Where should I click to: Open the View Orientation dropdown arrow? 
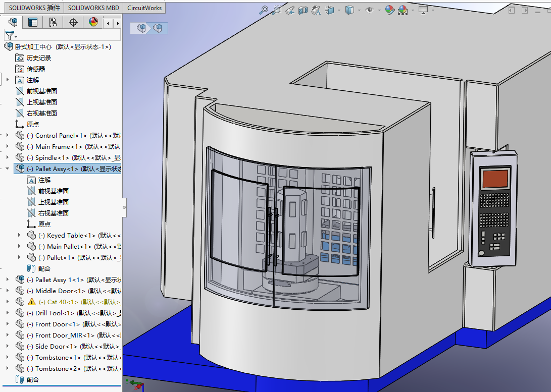click(x=339, y=10)
